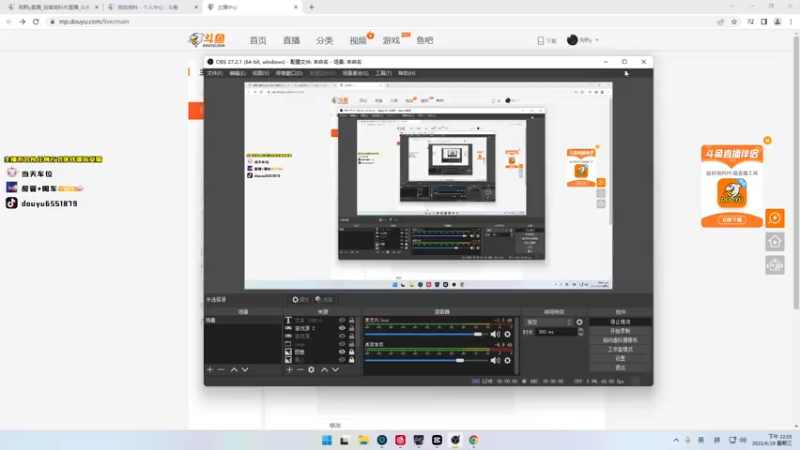Click the transition duration 300 ms field

point(556,332)
